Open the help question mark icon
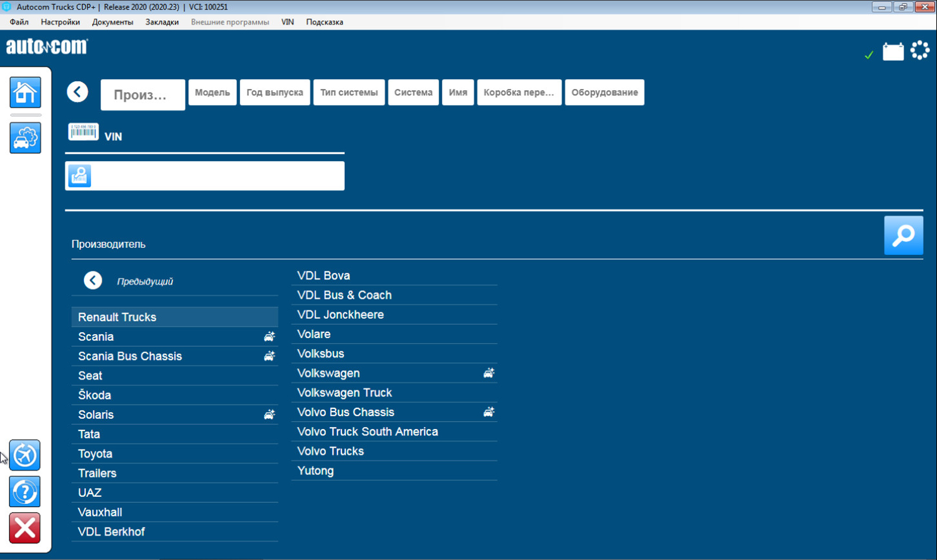 coord(25,491)
